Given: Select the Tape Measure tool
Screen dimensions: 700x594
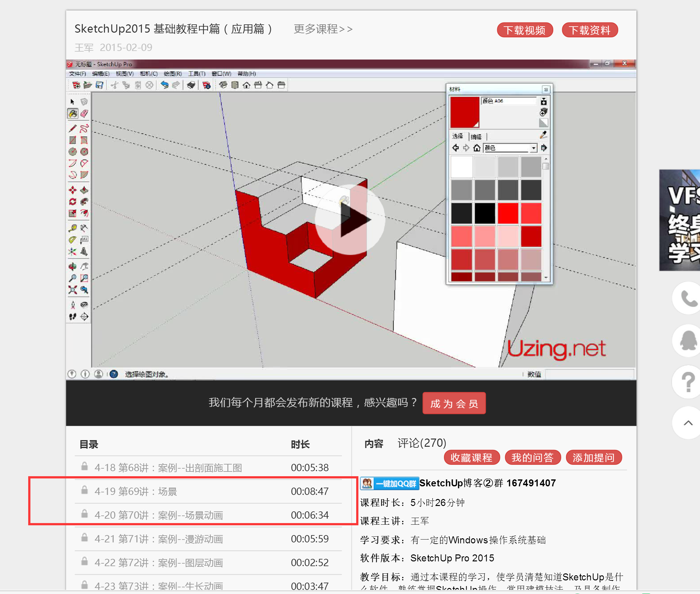Looking at the screenshot, I should [73, 228].
